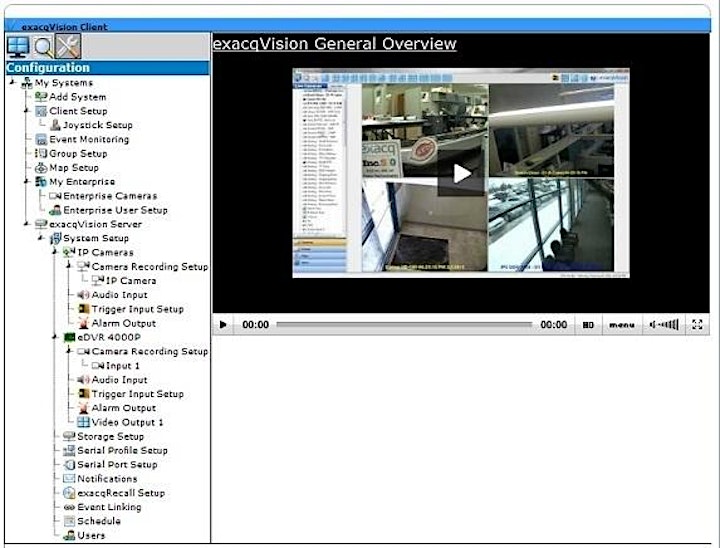Open the video player menu
This screenshot has width=720, height=548.
[x=622, y=325]
